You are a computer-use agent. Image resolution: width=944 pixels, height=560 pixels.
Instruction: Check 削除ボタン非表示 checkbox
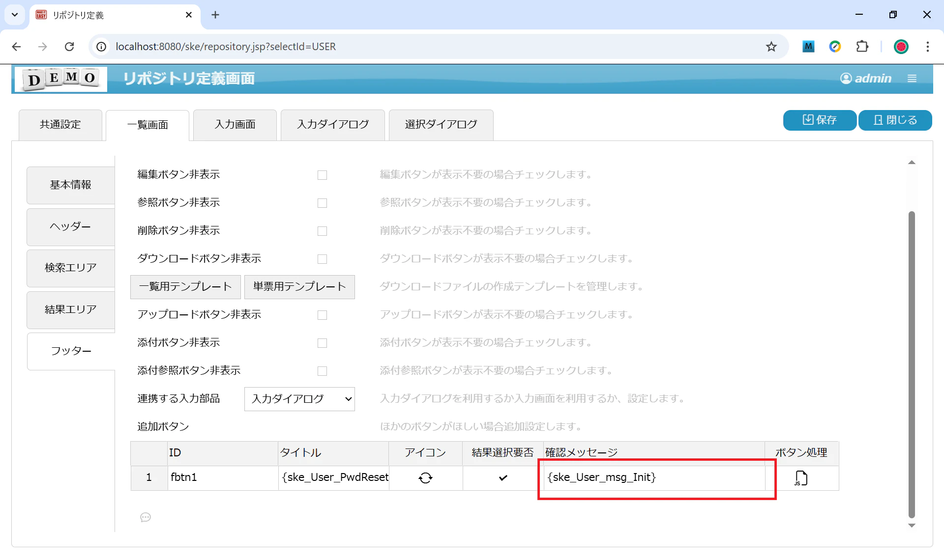322,231
